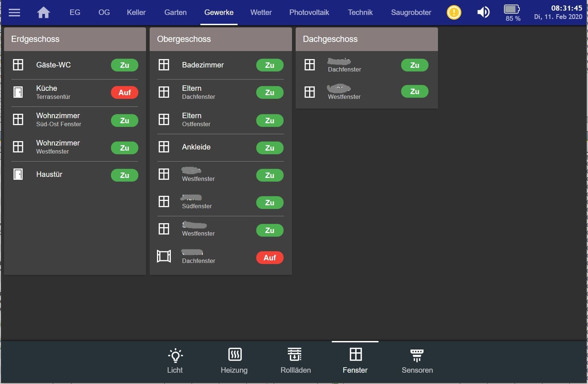This screenshot has height=384, width=588.
Task: Open the Garten tab
Action: (176, 12)
